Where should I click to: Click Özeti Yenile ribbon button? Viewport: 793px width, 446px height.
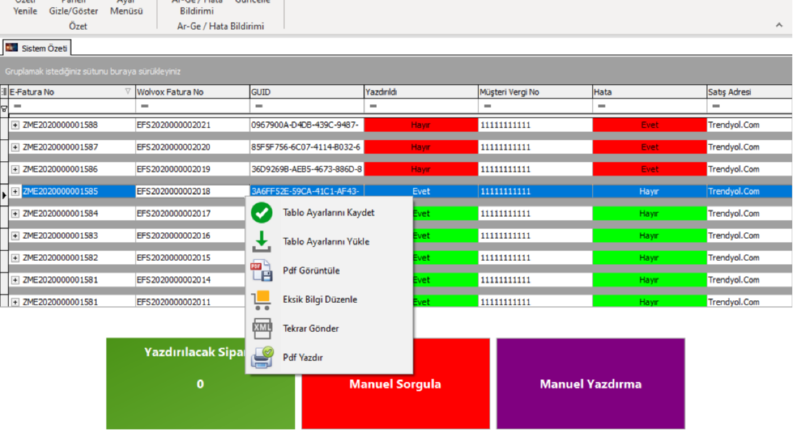coord(25,8)
